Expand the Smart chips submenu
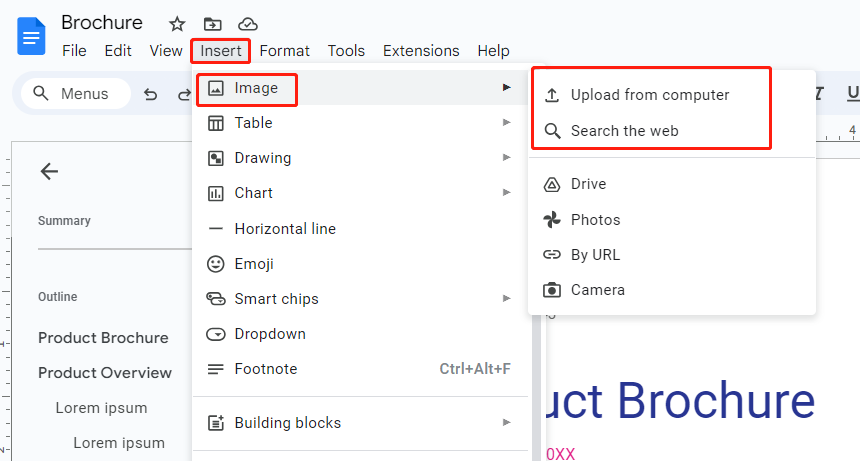 (360, 299)
